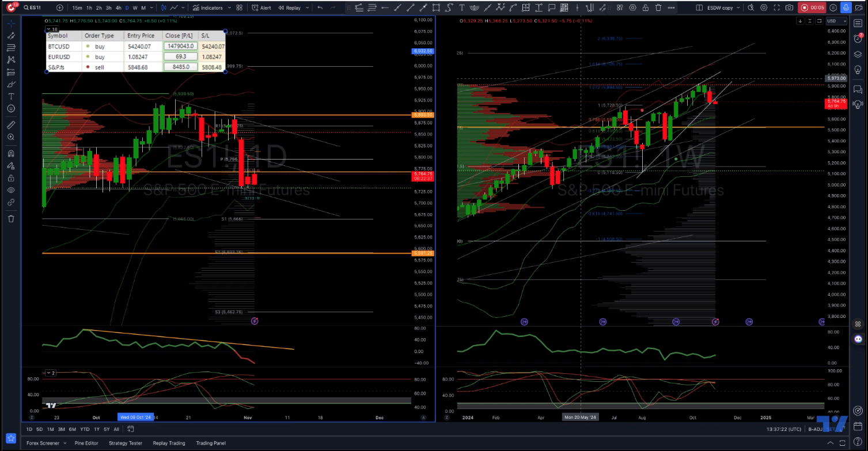The height and width of the screenshot is (451, 868).
Task: Expand the indicators favorites dropdown arrow
Action: point(229,7)
